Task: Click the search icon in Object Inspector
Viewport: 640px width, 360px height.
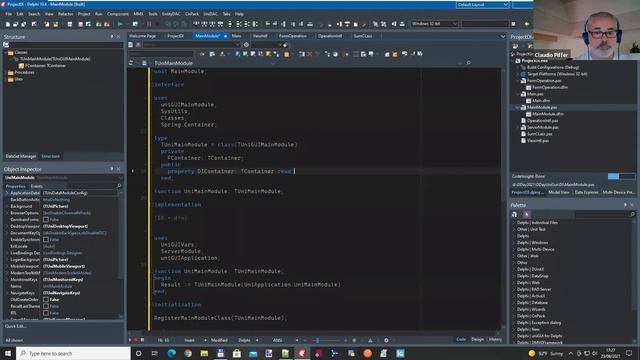Action: coord(119,186)
